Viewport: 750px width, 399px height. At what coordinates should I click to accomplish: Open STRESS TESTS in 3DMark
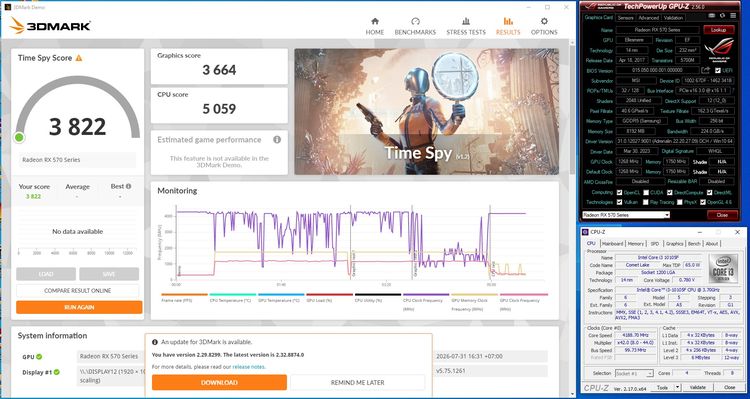pos(466,26)
